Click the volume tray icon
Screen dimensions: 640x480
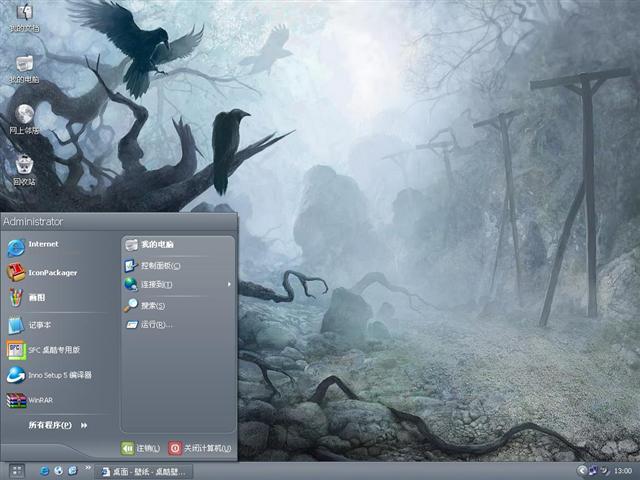click(604, 471)
